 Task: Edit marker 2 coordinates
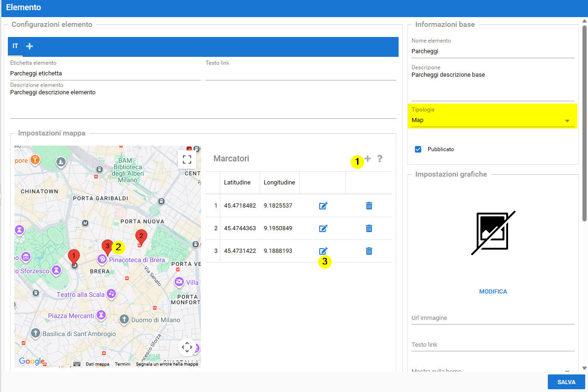tap(323, 228)
